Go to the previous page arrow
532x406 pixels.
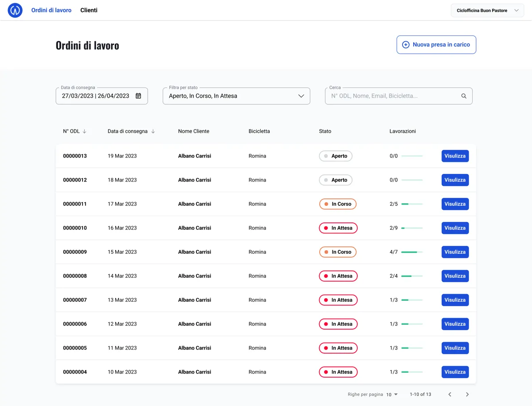pos(450,394)
